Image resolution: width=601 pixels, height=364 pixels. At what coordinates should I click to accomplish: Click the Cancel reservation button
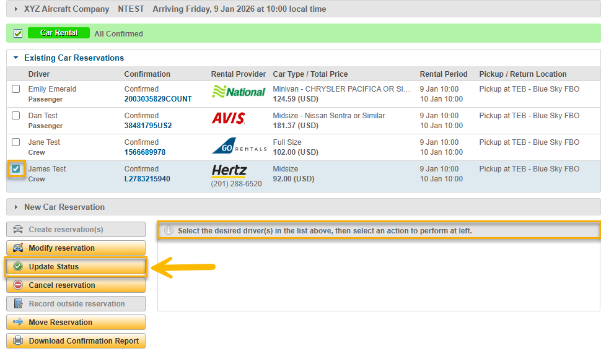[76, 285]
